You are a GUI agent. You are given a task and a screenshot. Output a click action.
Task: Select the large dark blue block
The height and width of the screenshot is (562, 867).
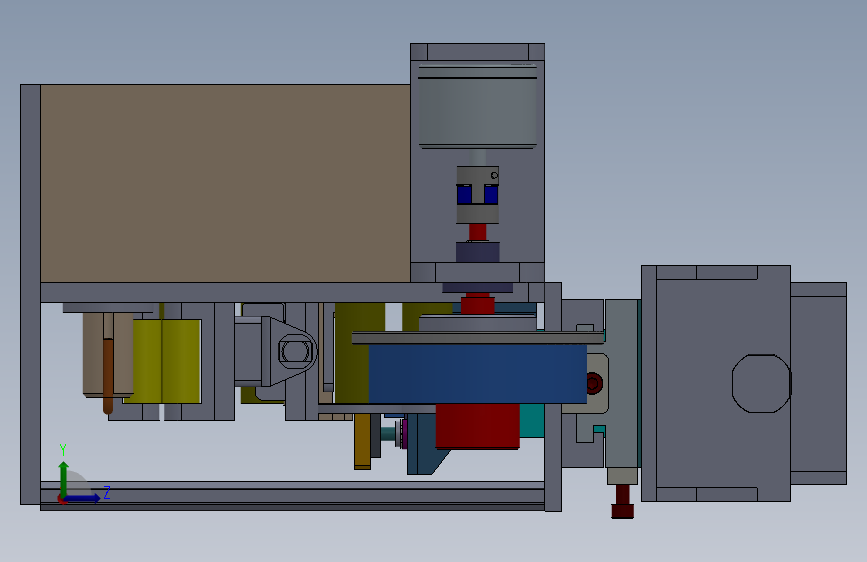tap(477, 374)
